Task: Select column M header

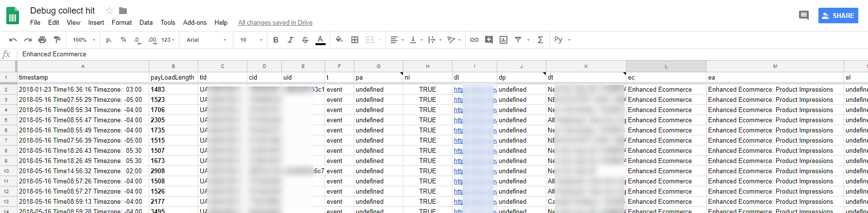Action: point(775,66)
